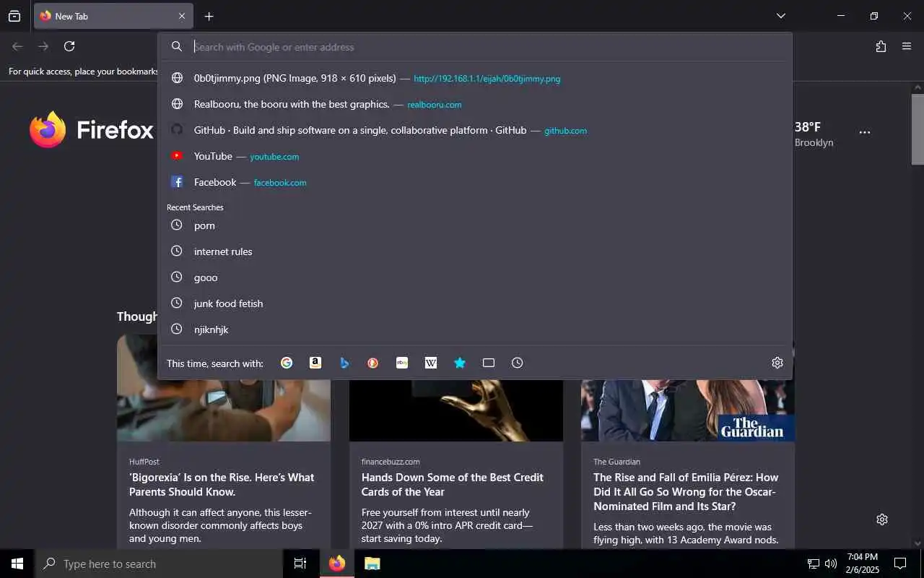Open the 0b0tjimmy.png history suggestion
The width and height of the screenshot is (924, 578).
tap(475, 78)
